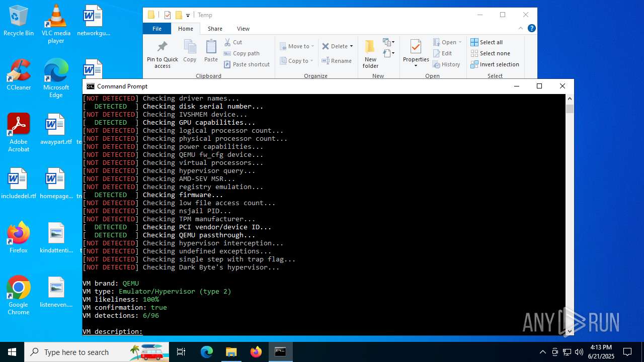Viewport: 644px width, 362px height.
Task: Click the Properties quick access checkmark icon
Action: pyautogui.click(x=168, y=15)
